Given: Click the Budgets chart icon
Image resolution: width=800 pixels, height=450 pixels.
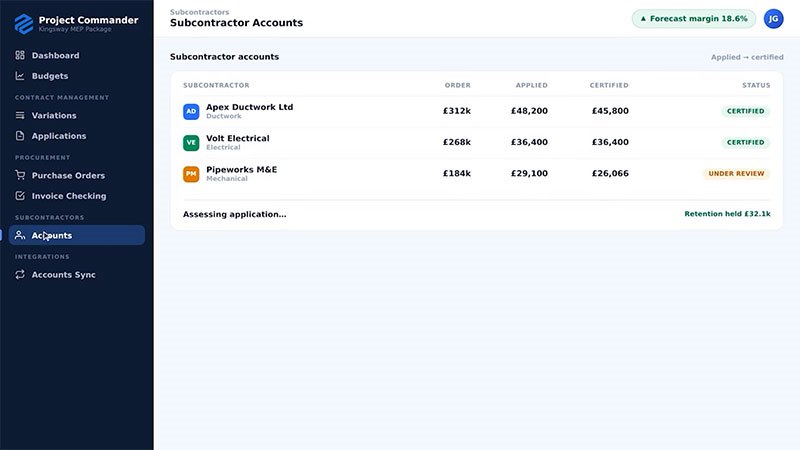Looking at the screenshot, I should coord(20,76).
